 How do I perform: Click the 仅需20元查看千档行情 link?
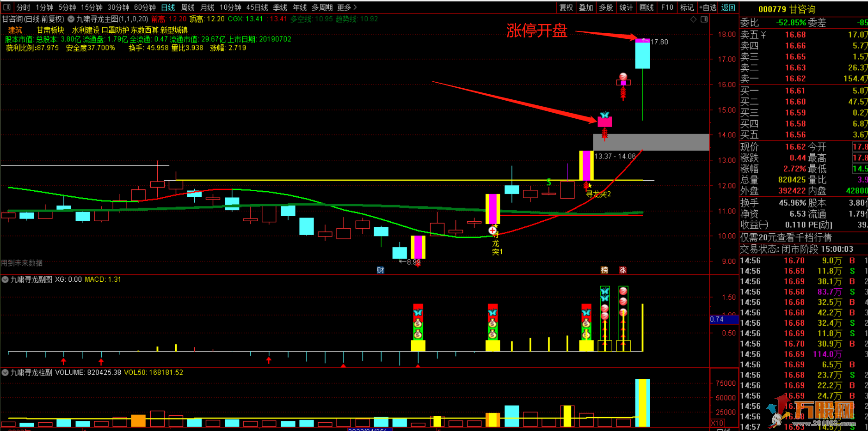(x=786, y=237)
